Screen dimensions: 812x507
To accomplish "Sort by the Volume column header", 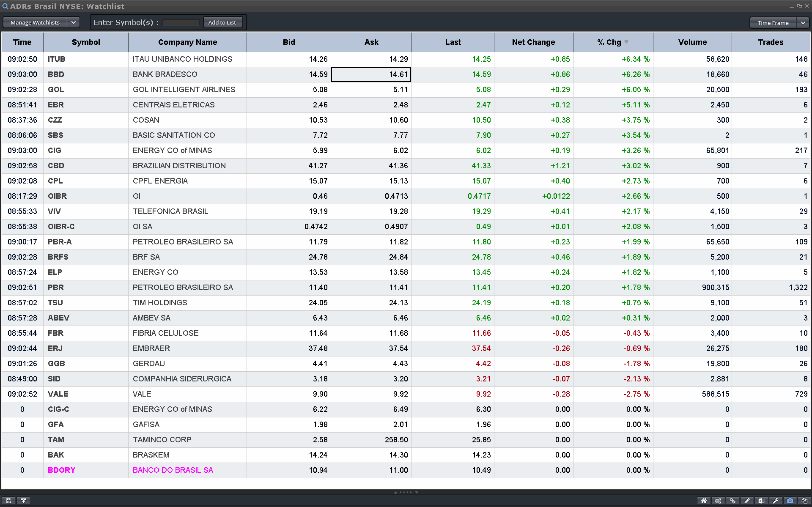I will (692, 42).
